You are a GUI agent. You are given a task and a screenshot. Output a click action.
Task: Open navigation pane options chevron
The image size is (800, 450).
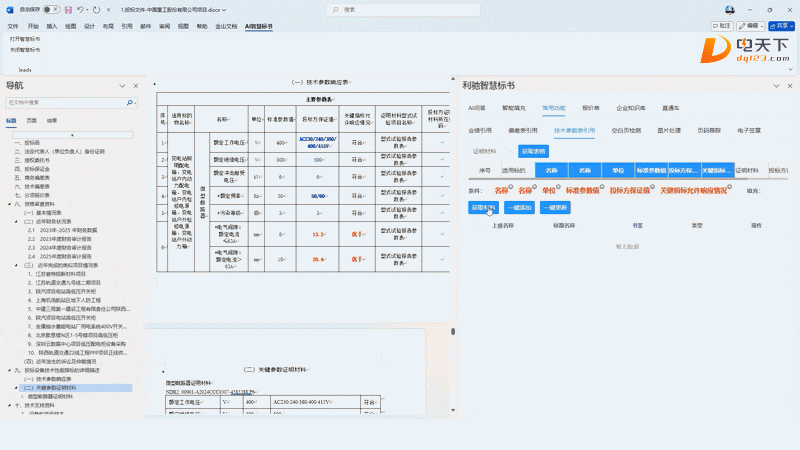point(122,86)
